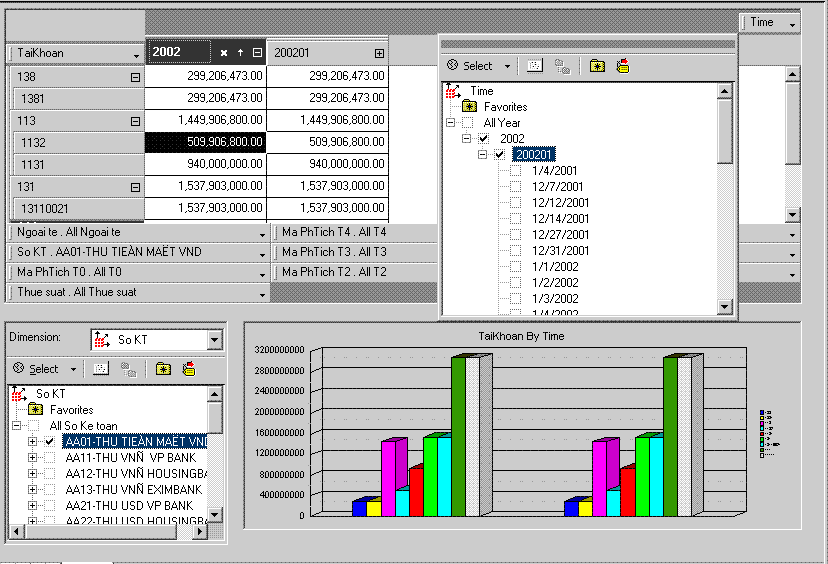The width and height of the screenshot is (828, 564).
Task: Click the Time dimension button at top right
Action: click(x=771, y=22)
